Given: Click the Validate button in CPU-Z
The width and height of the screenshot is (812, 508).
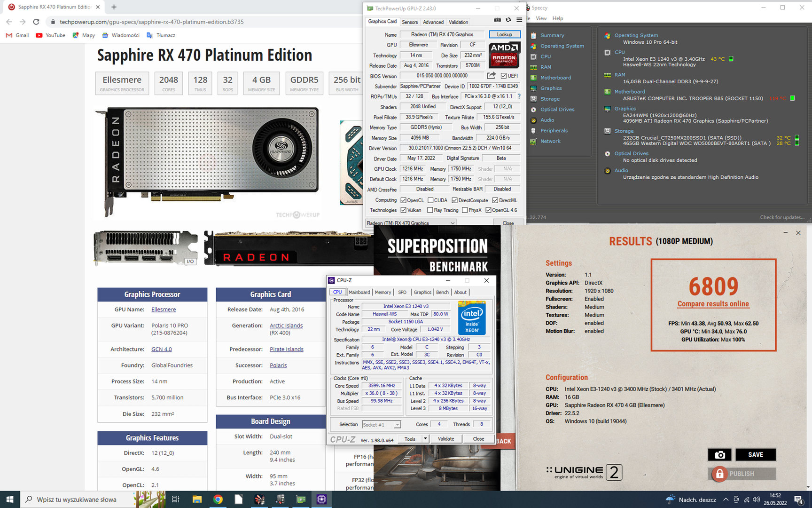Looking at the screenshot, I should click(x=446, y=439).
